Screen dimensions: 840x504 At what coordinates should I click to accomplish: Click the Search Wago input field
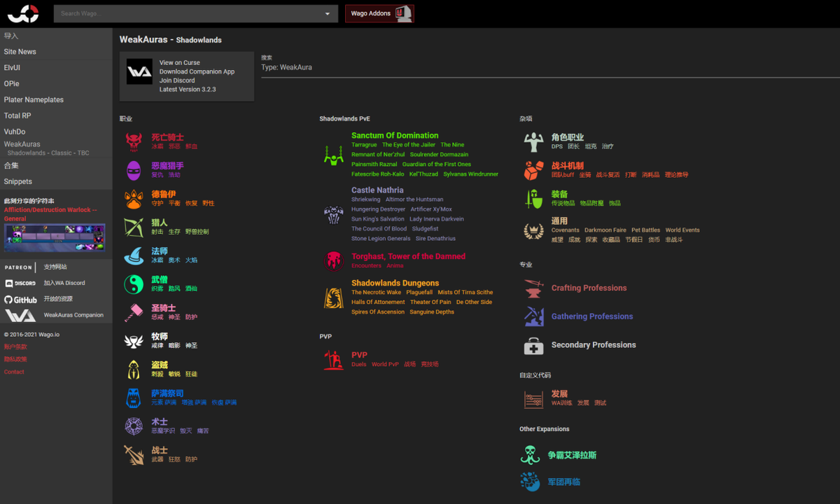tap(189, 14)
